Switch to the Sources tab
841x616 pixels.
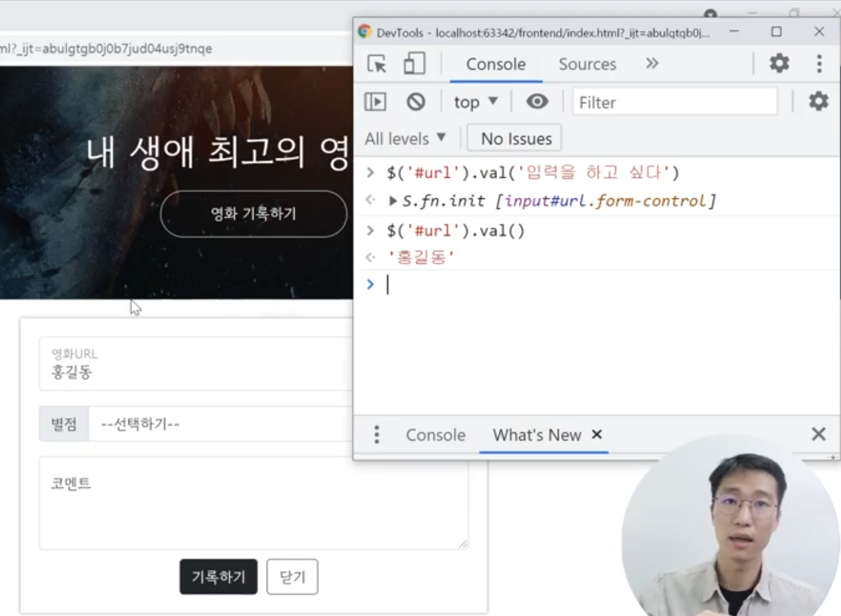[x=587, y=64]
